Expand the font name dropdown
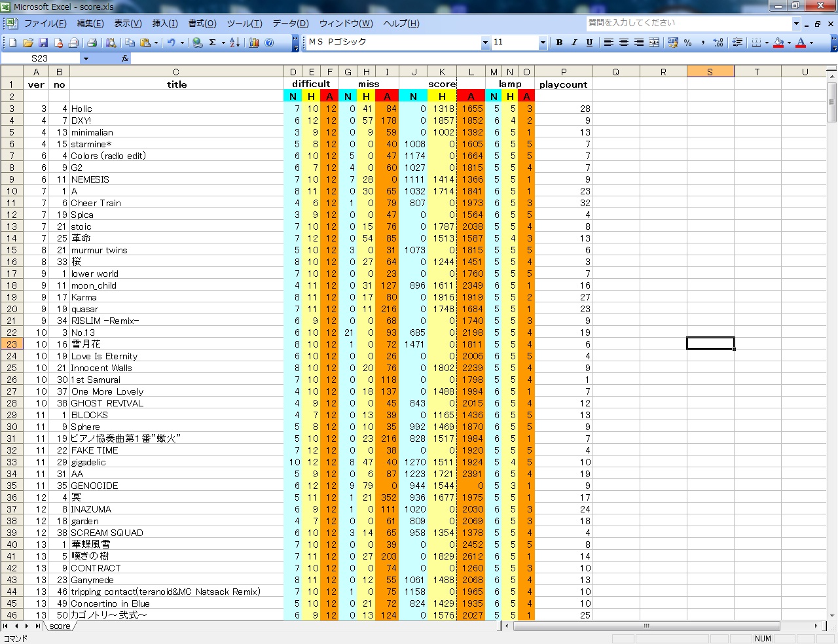The height and width of the screenshot is (644, 838). point(485,43)
